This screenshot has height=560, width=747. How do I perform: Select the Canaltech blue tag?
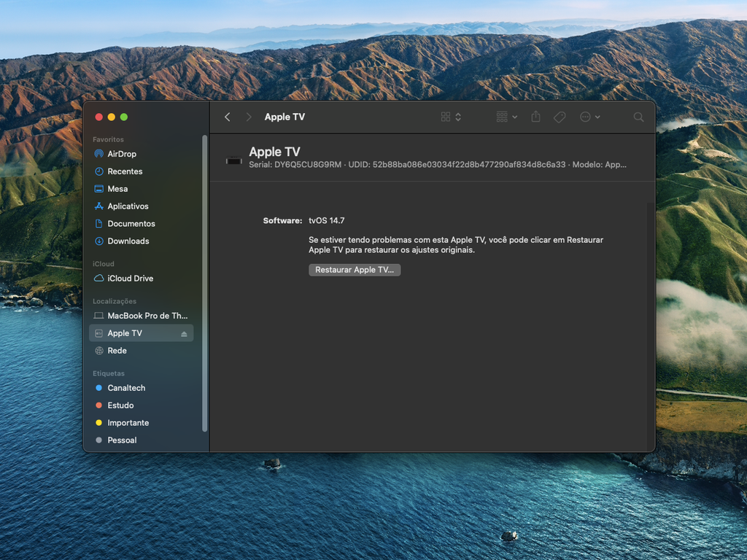tap(141, 388)
